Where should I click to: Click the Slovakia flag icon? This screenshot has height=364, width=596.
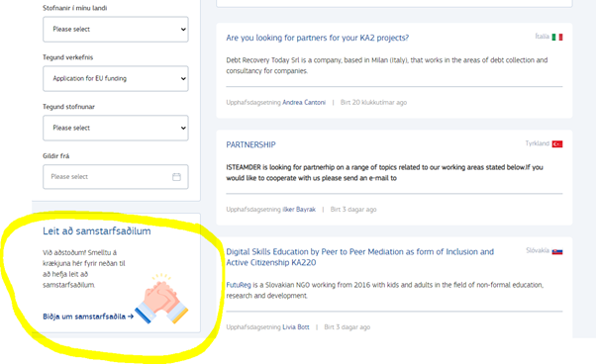(557, 251)
